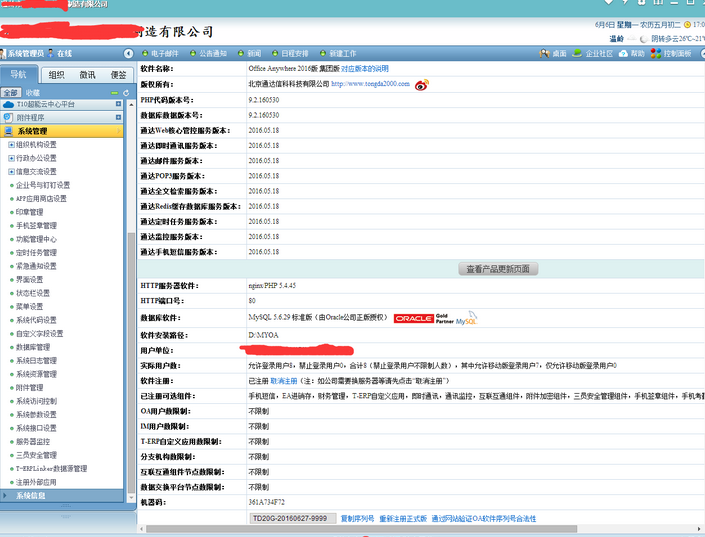Click the left menu scrollbar up arrow

(131, 104)
